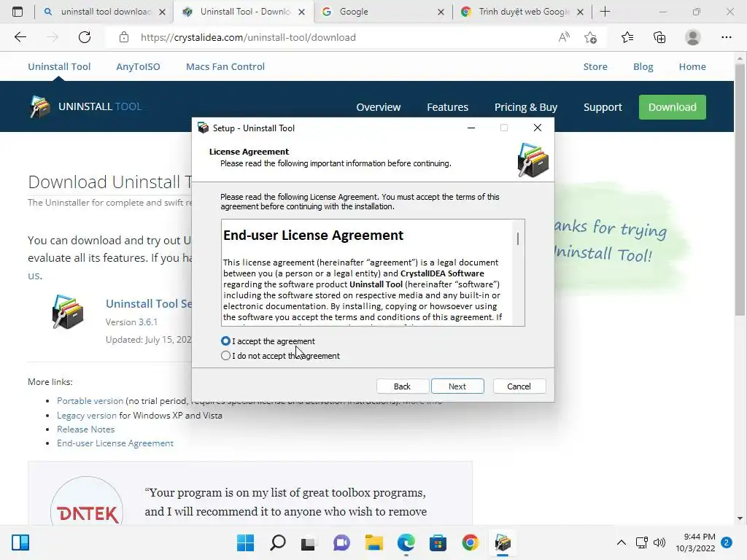Open the network tray icon
The width and height of the screenshot is (747, 560).
(x=642, y=542)
